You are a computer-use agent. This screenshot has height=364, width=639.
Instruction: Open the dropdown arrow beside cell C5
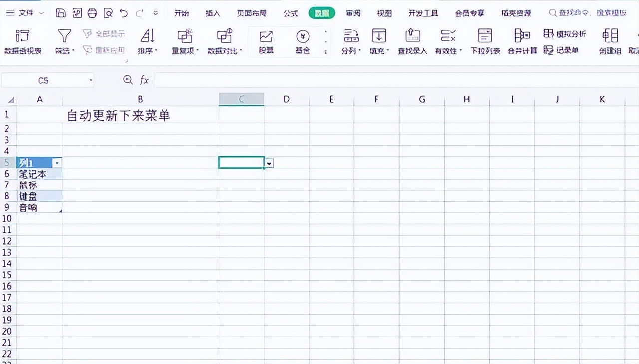269,163
